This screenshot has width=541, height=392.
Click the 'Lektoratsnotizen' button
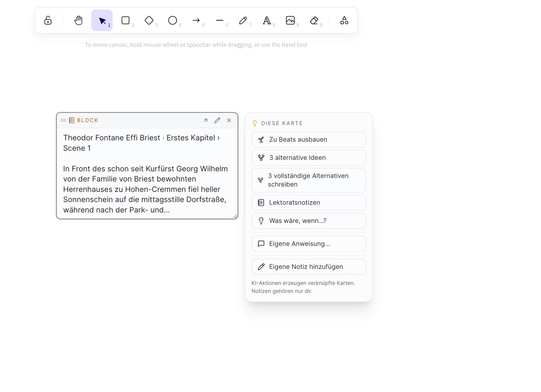(x=308, y=202)
